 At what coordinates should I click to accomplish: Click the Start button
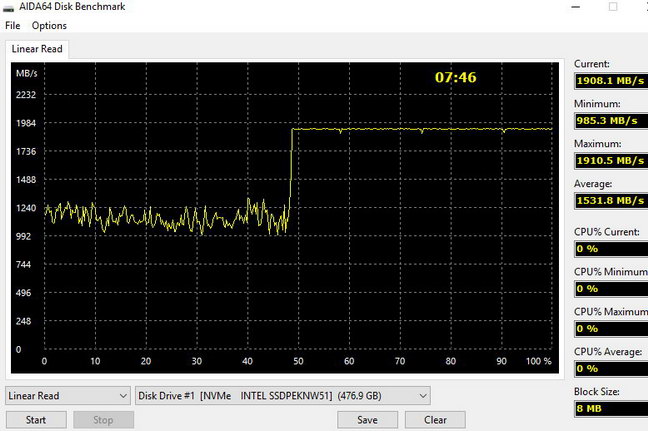(36, 420)
